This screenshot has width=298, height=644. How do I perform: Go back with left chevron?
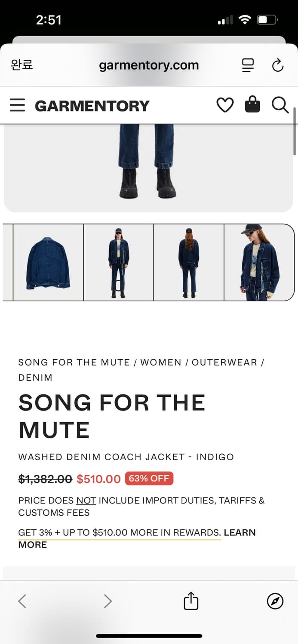click(x=22, y=601)
